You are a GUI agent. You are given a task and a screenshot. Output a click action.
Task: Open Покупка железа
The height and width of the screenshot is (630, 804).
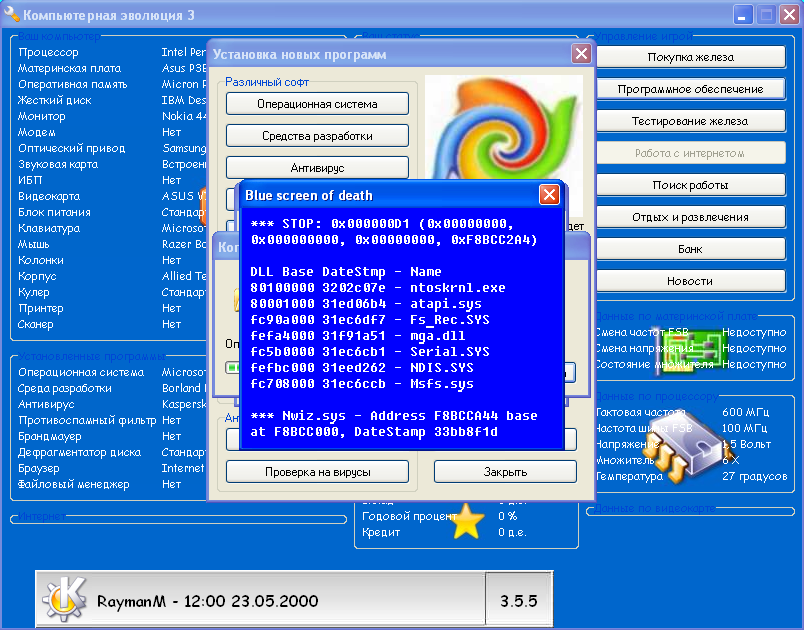(690, 57)
